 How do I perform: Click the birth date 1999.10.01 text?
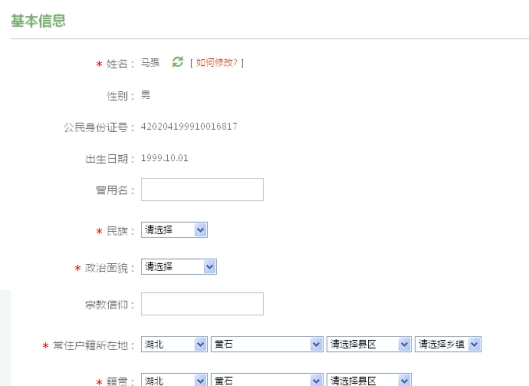pyautogui.click(x=165, y=158)
